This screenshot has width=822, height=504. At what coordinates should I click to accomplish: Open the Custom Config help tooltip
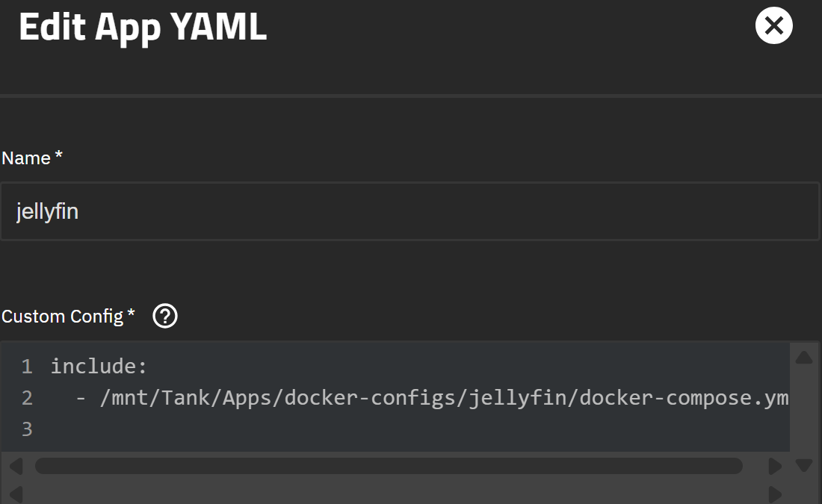tap(164, 317)
